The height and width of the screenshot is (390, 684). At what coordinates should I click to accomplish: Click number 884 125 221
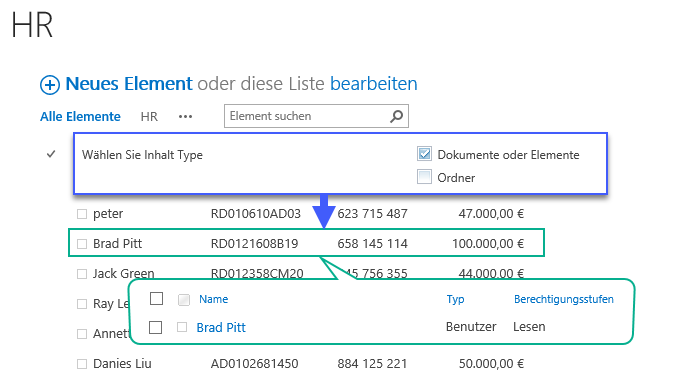[372, 363]
